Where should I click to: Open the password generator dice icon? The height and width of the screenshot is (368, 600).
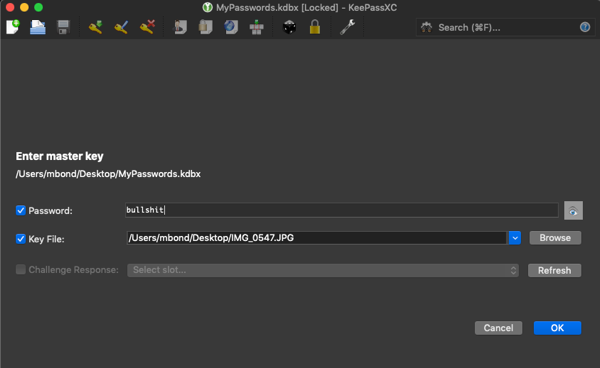pos(289,27)
